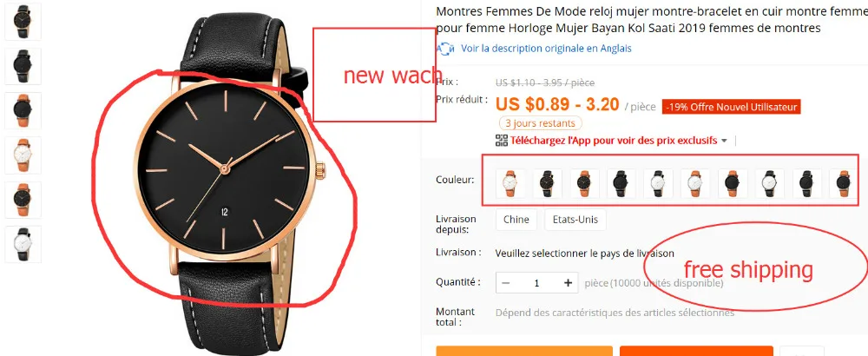
Task: Open the bottom gallery thumbnail with black strap
Action: (x=23, y=244)
